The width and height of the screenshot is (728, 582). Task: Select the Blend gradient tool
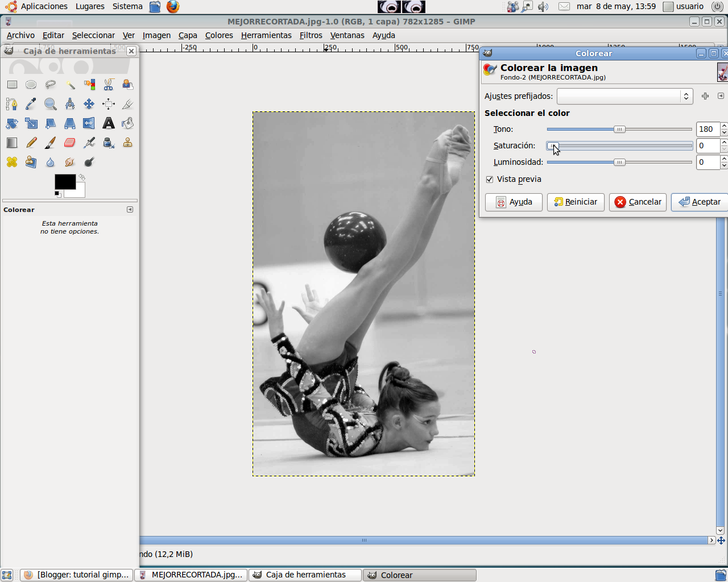pyautogui.click(x=12, y=143)
